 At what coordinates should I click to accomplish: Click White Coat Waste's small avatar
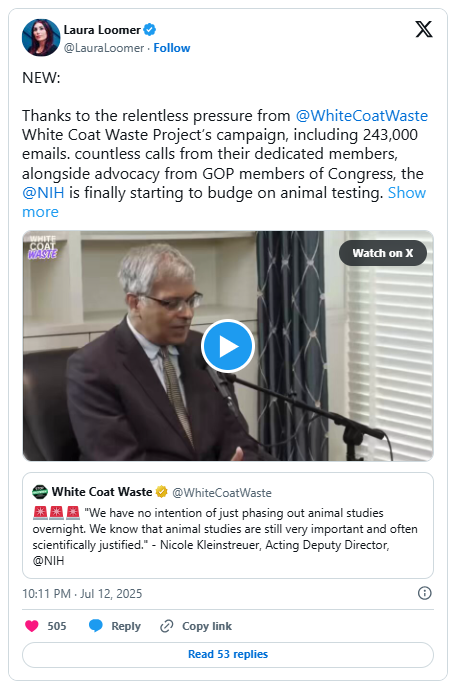[x=40, y=492]
